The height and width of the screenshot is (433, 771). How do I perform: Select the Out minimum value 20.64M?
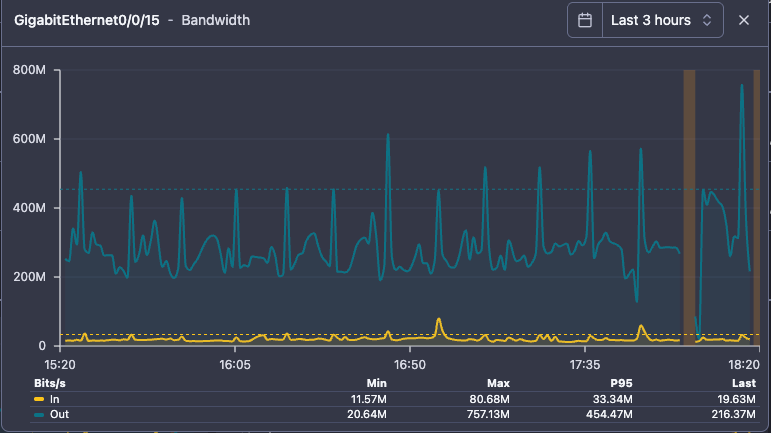pos(367,414)
